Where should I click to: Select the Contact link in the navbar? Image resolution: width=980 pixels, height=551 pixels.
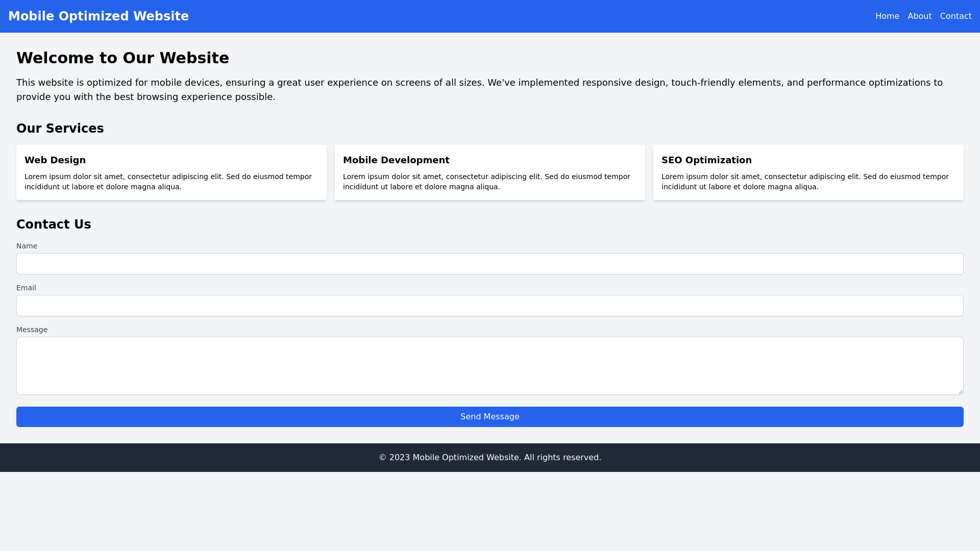click(x=955, y=16)
